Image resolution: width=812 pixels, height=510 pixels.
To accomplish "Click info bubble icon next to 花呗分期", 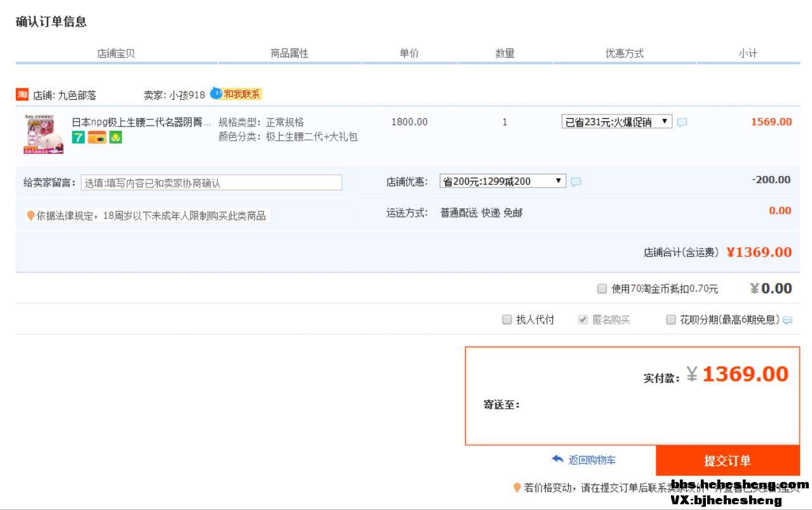I will point(788,320).
